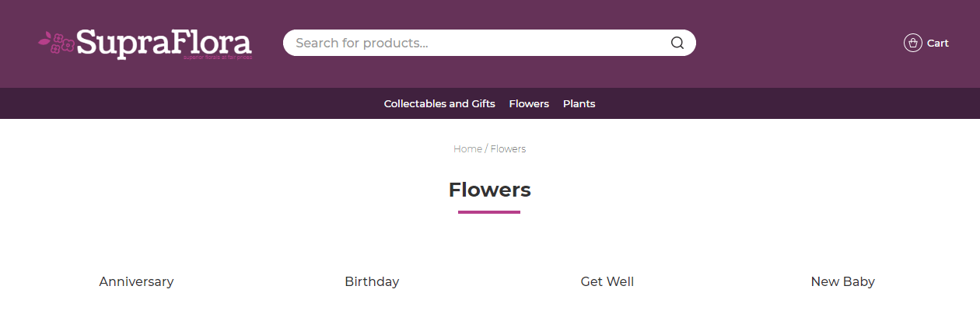980x314 pixels.
Task: Click the magnifying glass search icon
Action: (x=677, y=43)
